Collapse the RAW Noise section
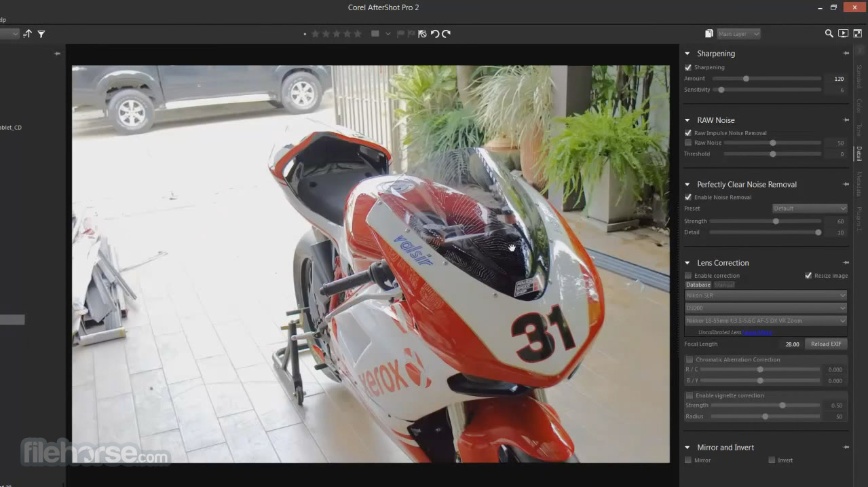This screenshot has height=487, width=868. 687,120
